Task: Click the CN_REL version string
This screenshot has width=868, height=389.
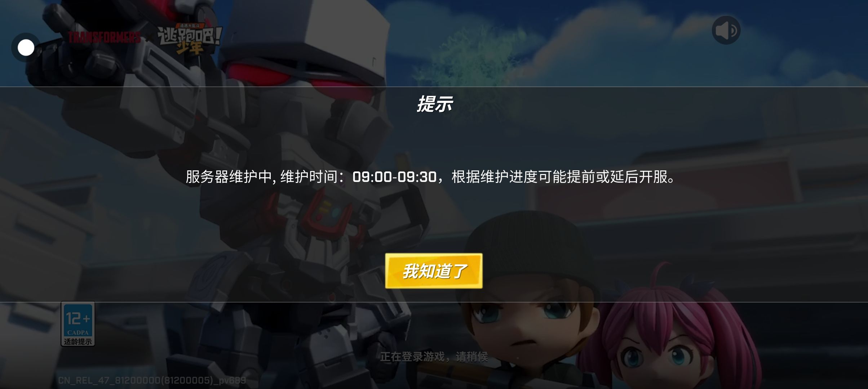Action: pos(152,380)
